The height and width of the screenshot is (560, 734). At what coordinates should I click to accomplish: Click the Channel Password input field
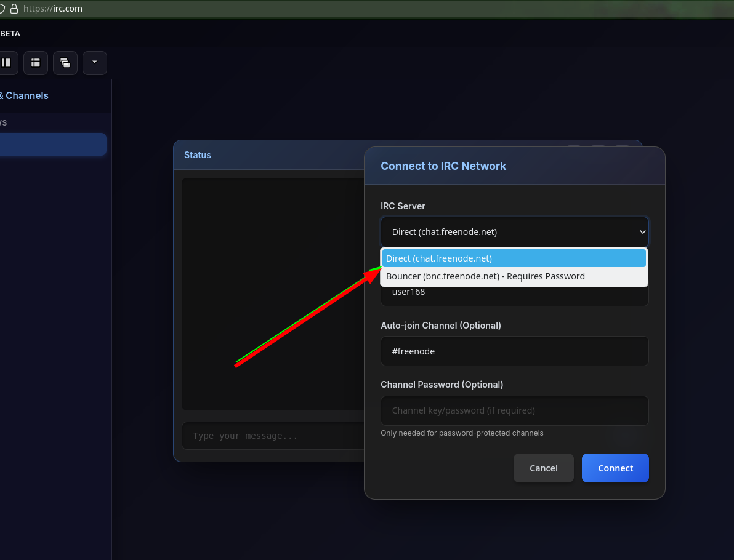click(514, 410)
